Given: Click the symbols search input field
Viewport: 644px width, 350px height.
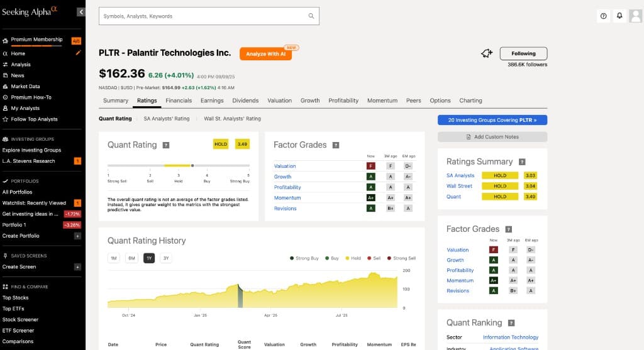Looking at the screenshot, I should (x=209, y=16).
